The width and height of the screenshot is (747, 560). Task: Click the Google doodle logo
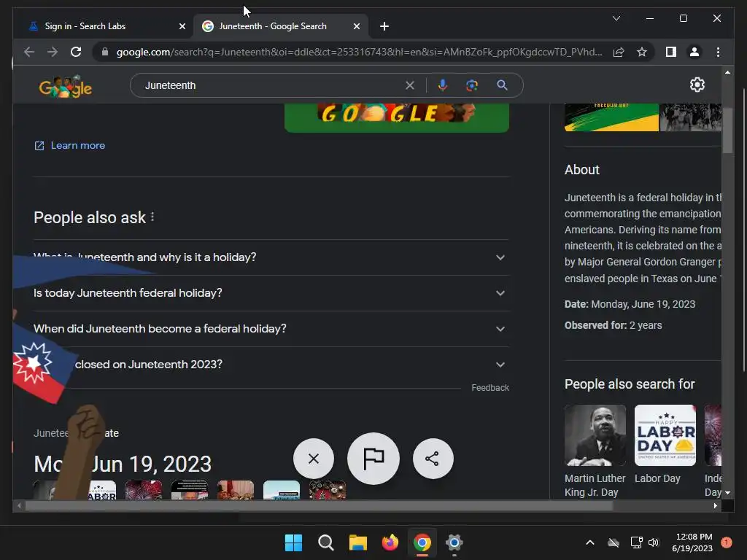coord(65,86)
